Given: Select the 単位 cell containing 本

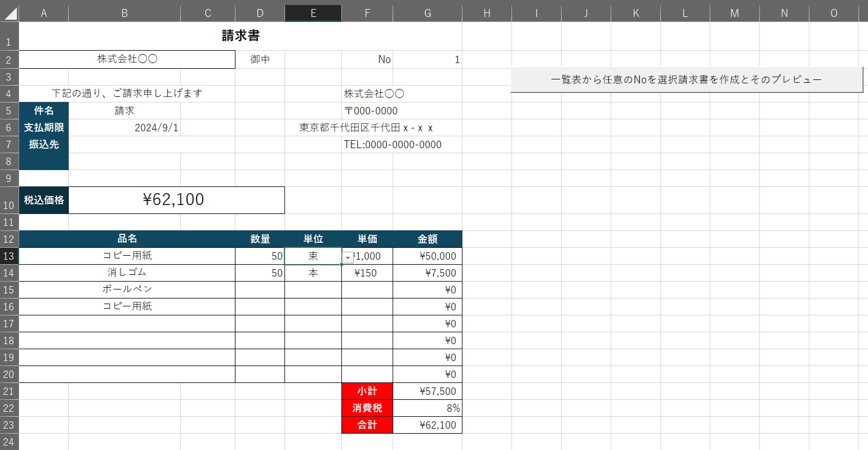Looking at the screenshot, I should 313,273.
